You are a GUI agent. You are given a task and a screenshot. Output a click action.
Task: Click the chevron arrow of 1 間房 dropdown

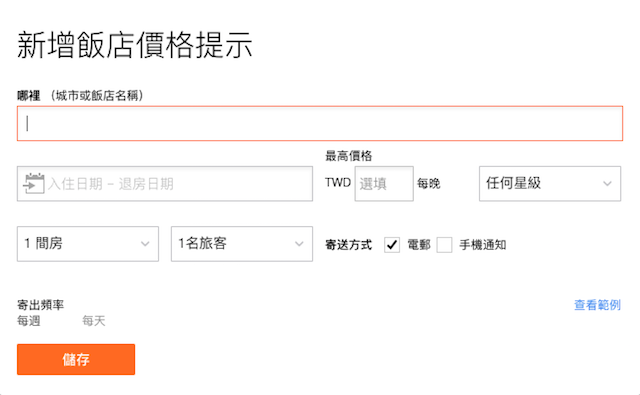coord(145,244)
